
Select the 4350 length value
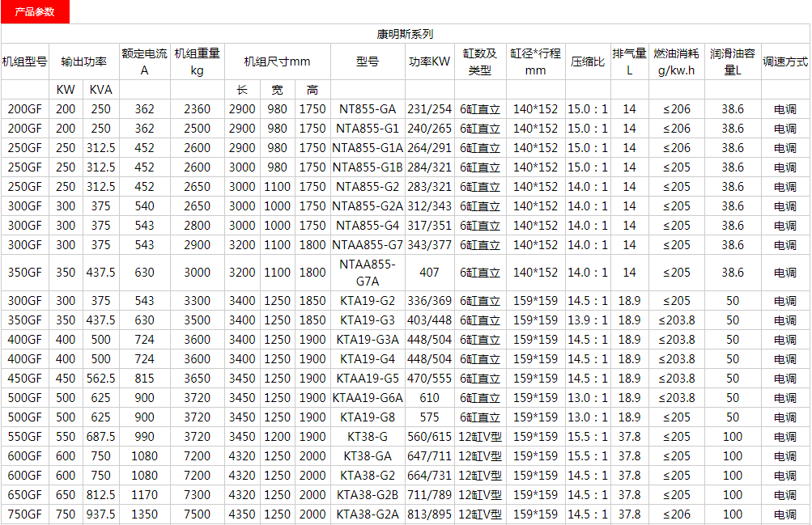pyautogui.click(x=242, y=514)
